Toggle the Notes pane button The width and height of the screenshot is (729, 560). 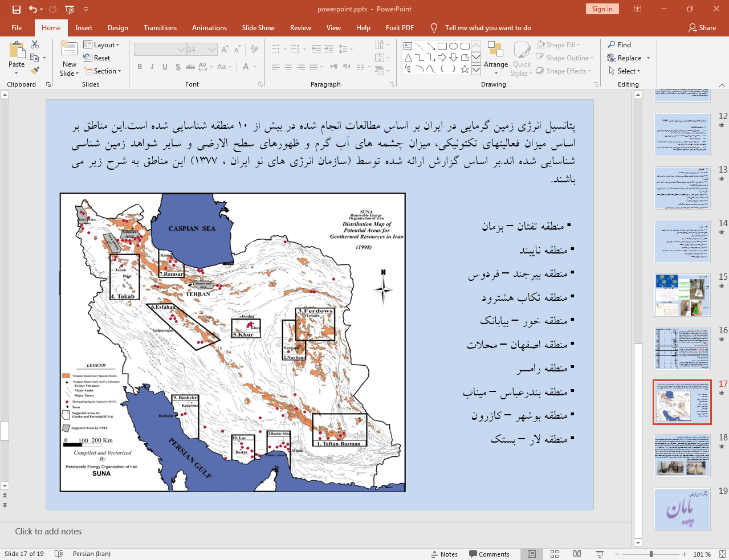tap(445, 554)
